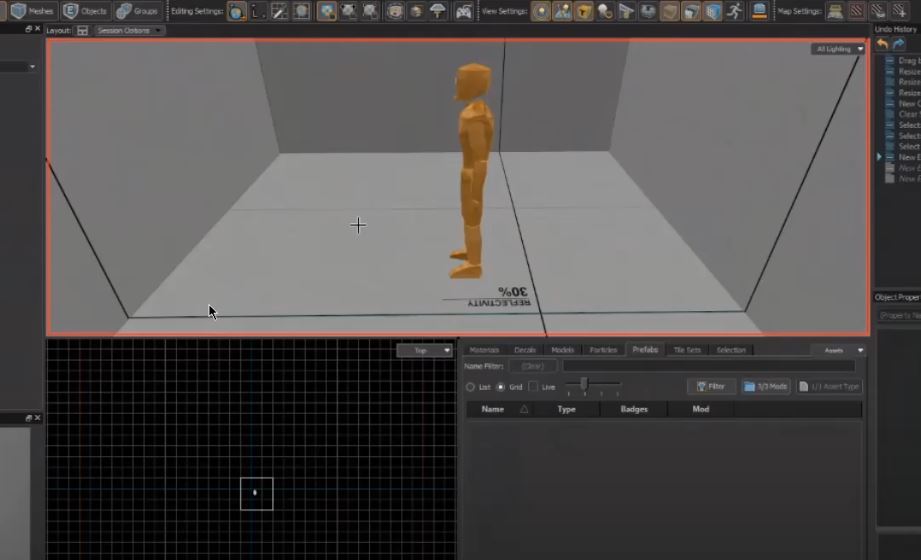Image resolution: width=921 pixels, height=560 pixels.
Task: Click the sphere with ring view icon
Action: point(606,11)
